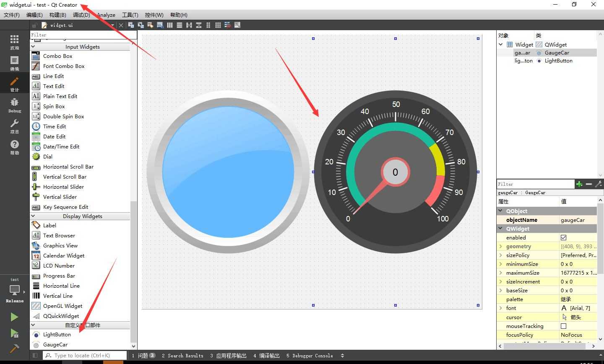Open Help mode in sidebar

15,147
